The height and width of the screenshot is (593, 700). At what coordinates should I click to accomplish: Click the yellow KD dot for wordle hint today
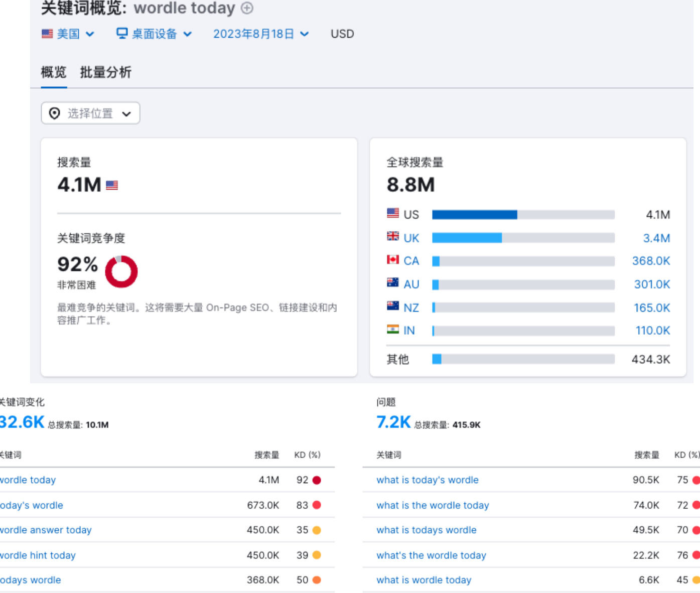click(x=317, y=555)
